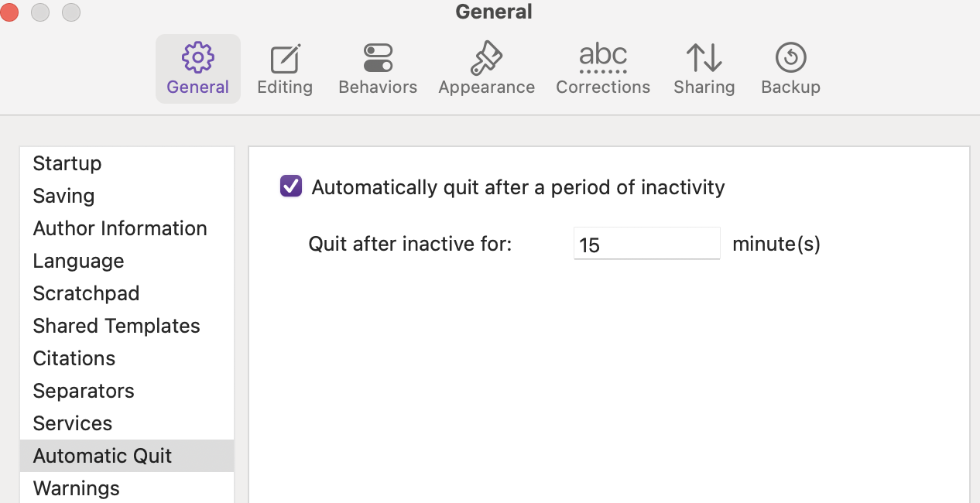
Task: Click the inactive minutes input field
Action: 646,244
